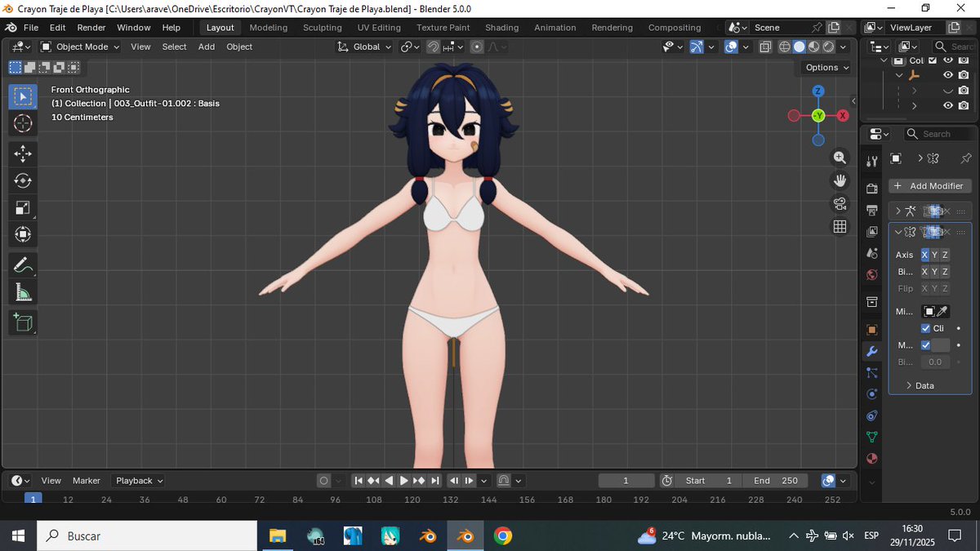Choose the Move tool

click(x=23, y=153)
